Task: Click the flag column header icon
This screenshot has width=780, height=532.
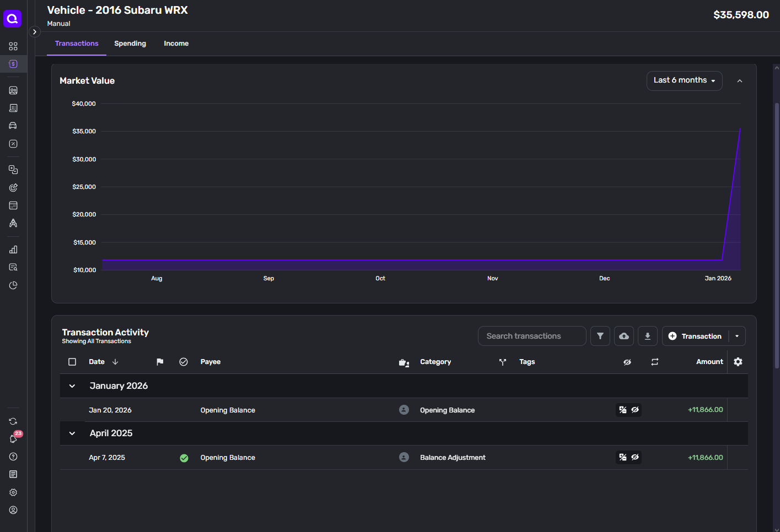Action: [160, 362]
